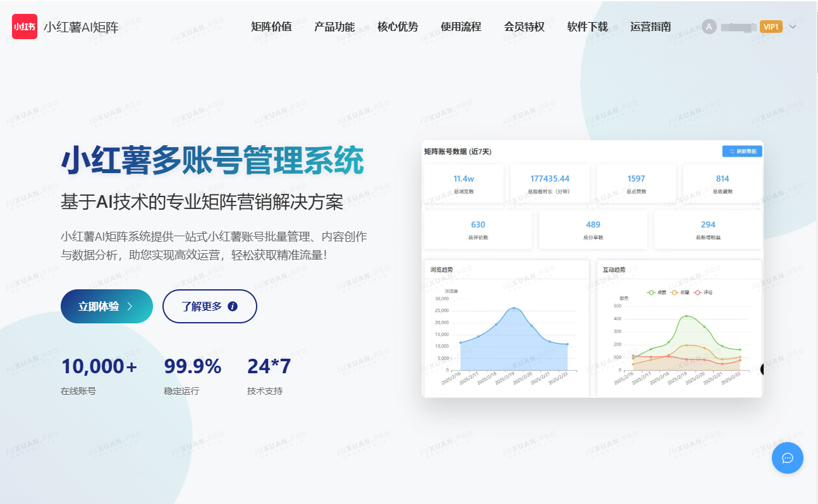Screen dimensions: 818x504
Task: Open the 运营指南 menu entry
Action: [650, 27]
